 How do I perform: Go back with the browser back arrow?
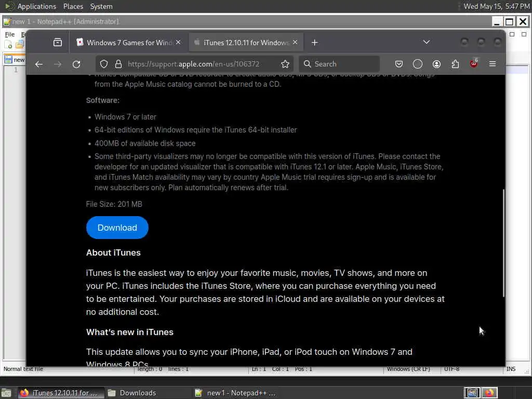pos(38,64)
